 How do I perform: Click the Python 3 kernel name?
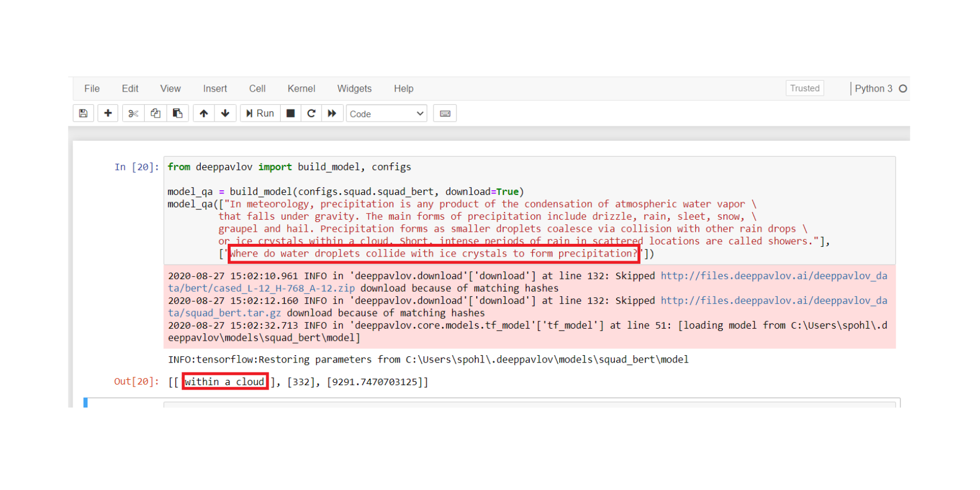pos(873,89)
